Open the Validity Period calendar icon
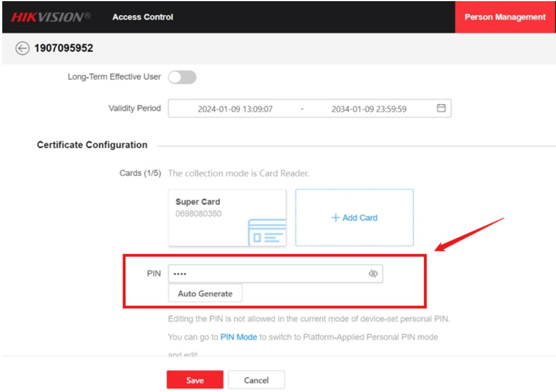The height and width of the screenshot is (392, 556). click(x=441, y=109)
